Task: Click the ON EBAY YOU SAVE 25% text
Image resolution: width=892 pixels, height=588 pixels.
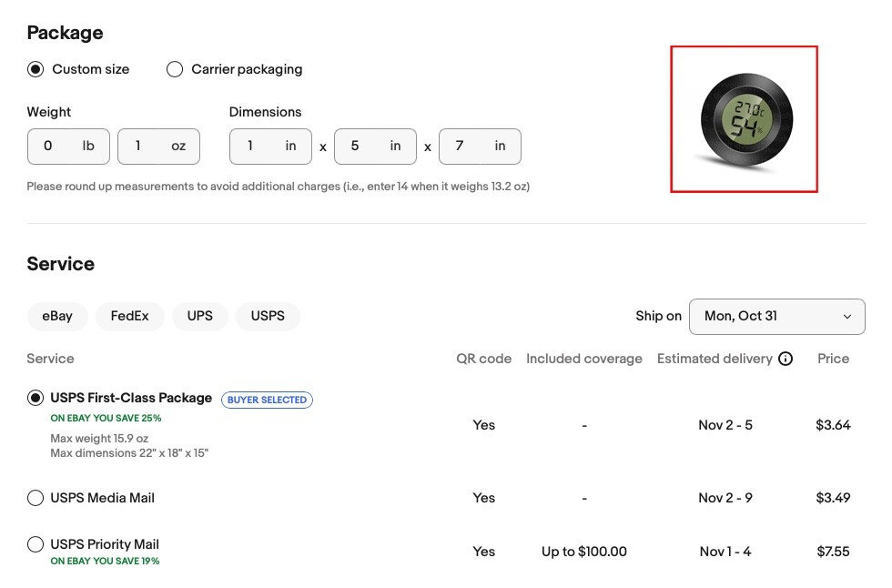Action: 106,418
